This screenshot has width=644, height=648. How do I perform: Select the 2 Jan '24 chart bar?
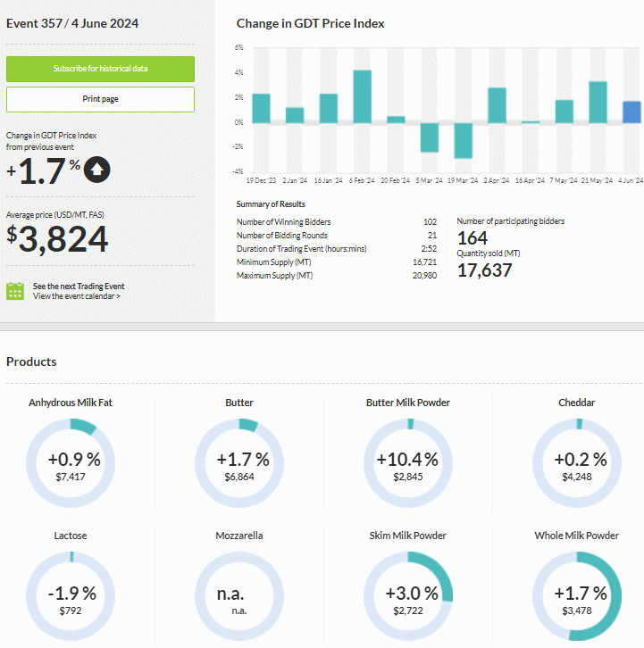click(295, 115)
